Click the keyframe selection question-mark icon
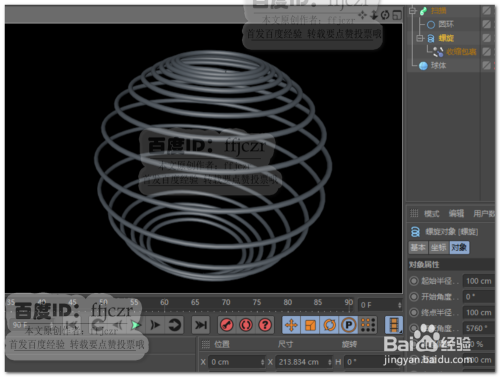The image size is (500, 377). [x=265, y=325]
